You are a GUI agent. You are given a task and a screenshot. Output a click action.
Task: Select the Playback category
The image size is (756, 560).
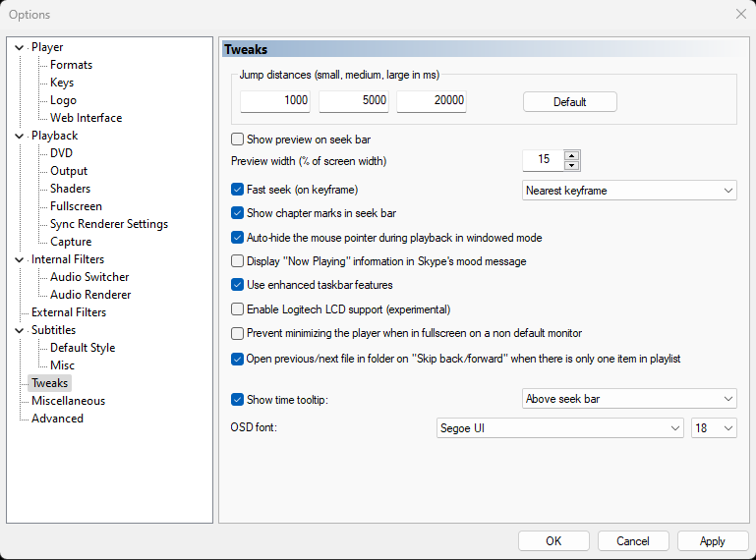click(54, 136)
